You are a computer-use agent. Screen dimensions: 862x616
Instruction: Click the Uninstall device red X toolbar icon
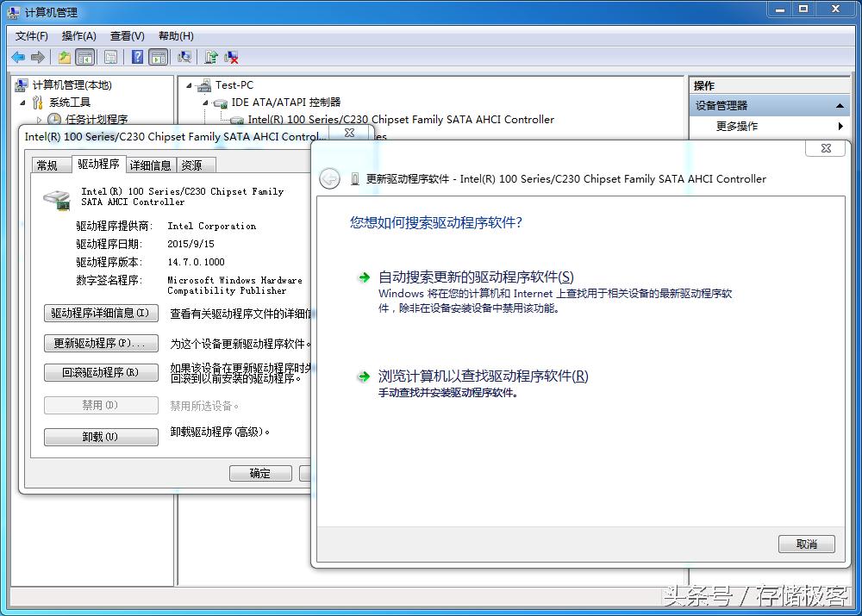tap(231, 56)
